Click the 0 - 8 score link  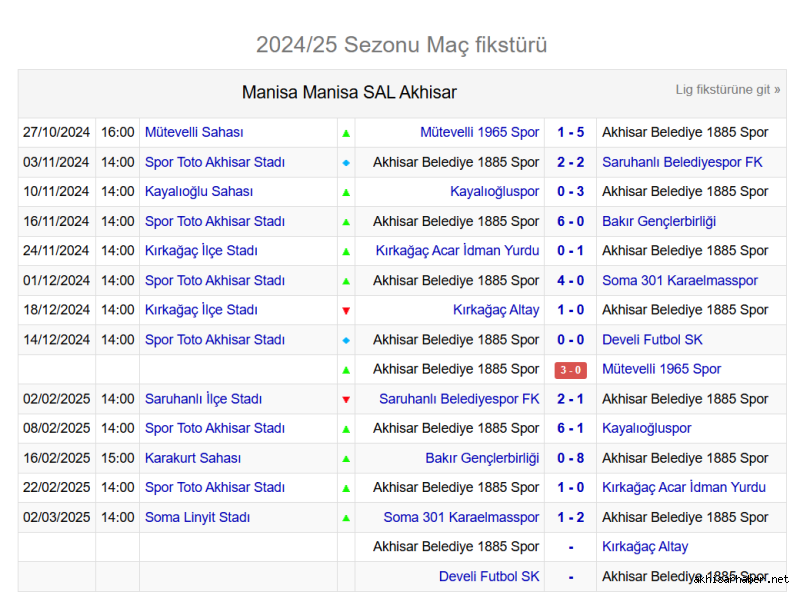(x=570, y=458)
